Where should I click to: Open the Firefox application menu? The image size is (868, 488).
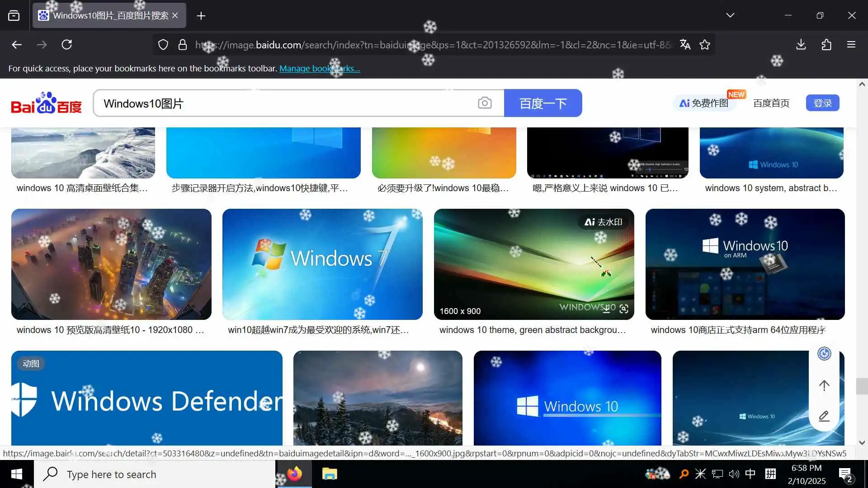851,45
